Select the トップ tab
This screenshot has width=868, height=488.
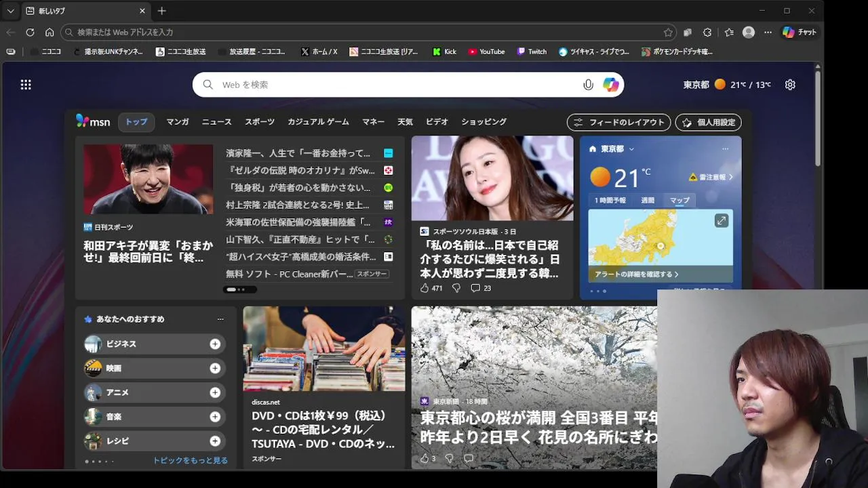point(136,122)
